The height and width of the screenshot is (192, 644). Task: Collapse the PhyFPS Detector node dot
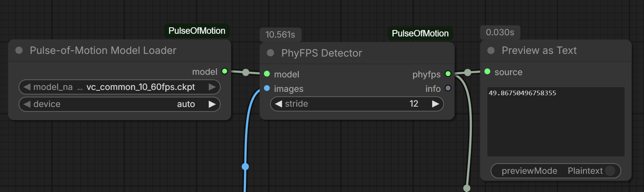point(271,53)
